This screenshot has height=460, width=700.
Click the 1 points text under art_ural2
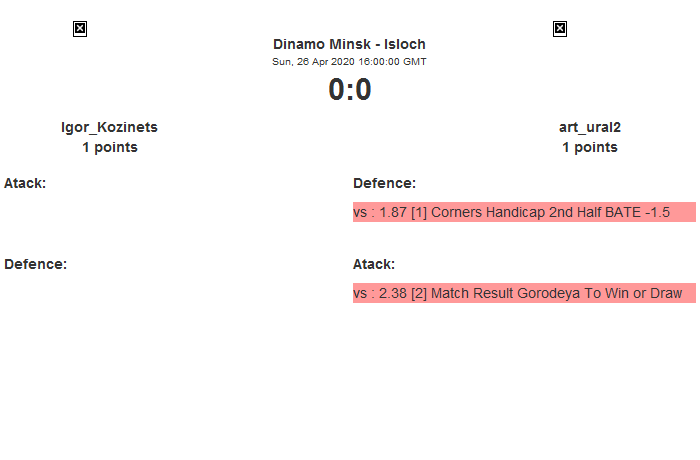[x=590, y=147]
